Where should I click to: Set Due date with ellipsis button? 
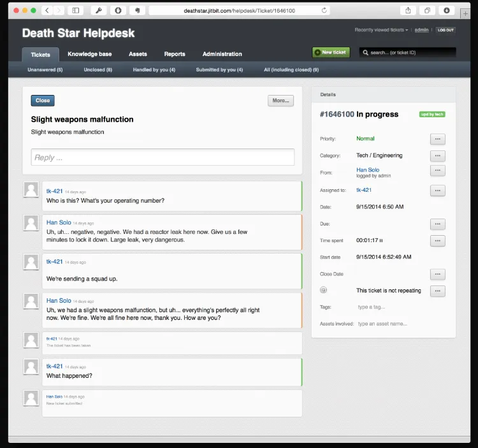[438, 224]
